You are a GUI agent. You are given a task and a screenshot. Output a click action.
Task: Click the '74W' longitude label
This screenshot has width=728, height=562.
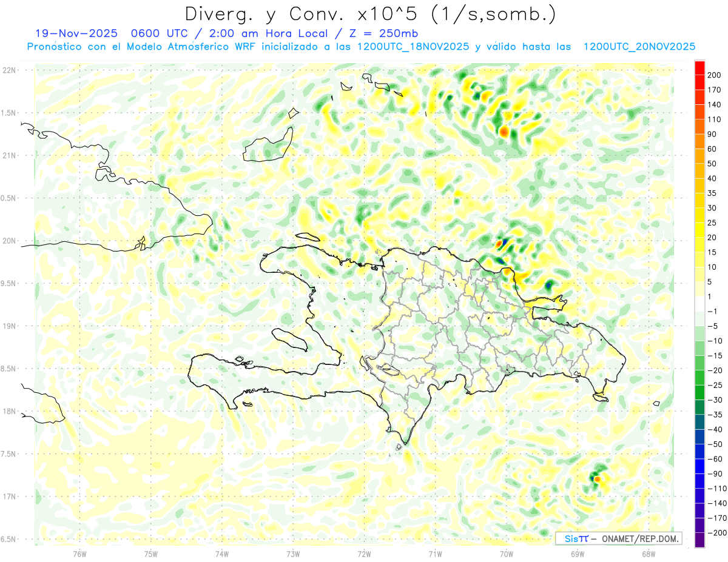[221, 553]
